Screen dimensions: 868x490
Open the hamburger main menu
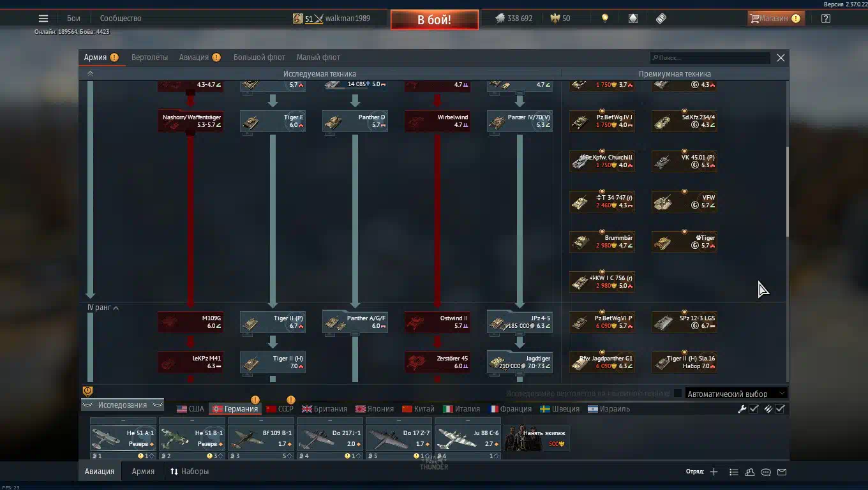[43, 19]
